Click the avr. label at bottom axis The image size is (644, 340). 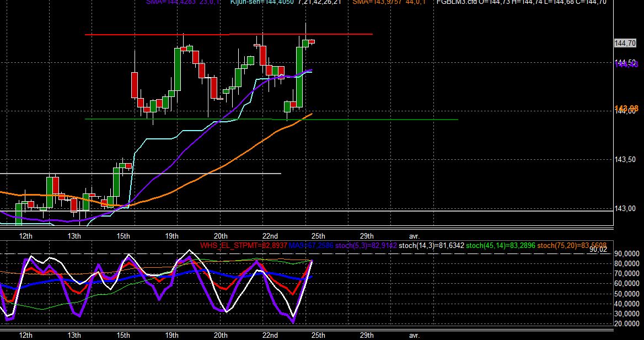[x=415, y=335]
